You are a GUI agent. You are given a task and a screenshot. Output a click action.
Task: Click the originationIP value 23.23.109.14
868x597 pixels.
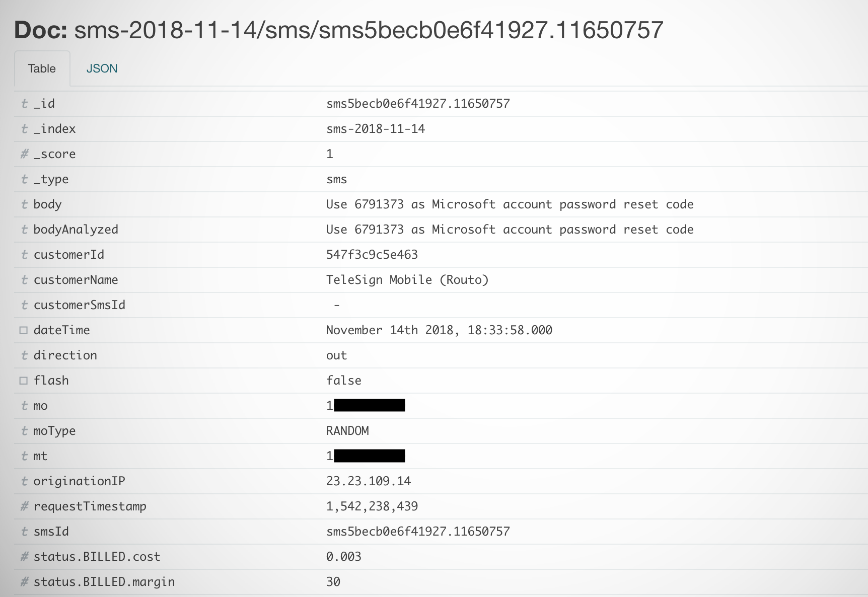pos(368,481)
